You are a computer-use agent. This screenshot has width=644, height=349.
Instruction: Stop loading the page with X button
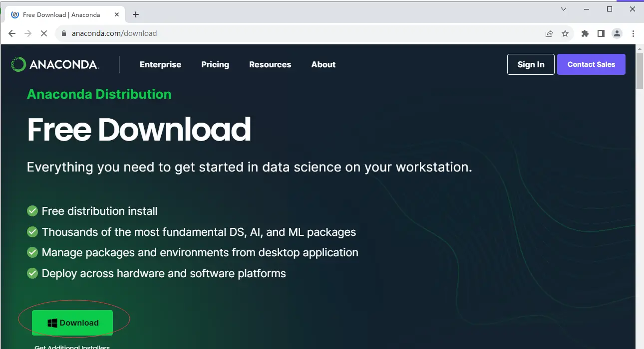coord(43,33)
